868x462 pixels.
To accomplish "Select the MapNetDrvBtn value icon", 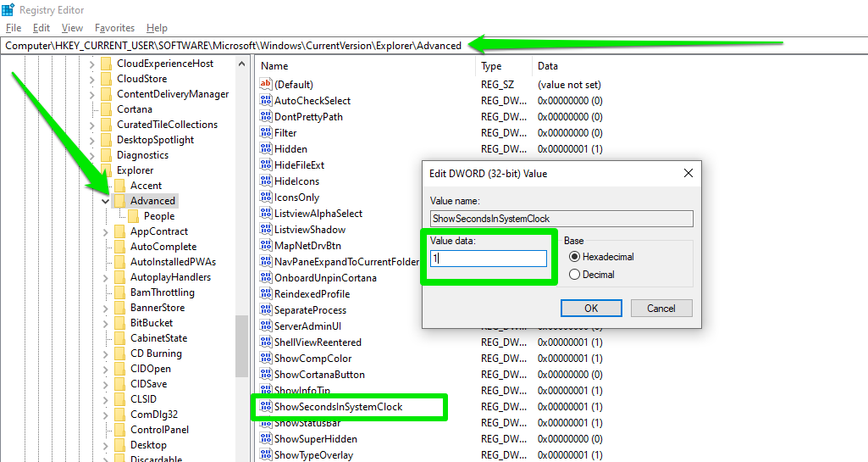I will pyautogui.click(x=266, y=245).
